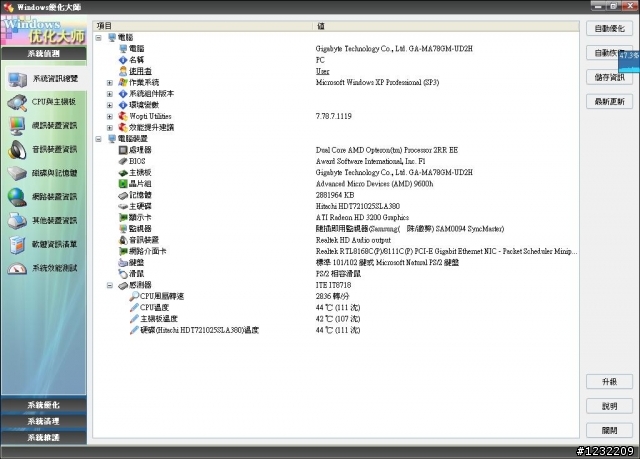Open 系統資訊總覽 sidebar icon
The height and width of the screenshot is (459, 640).
[x=18, y=79]
